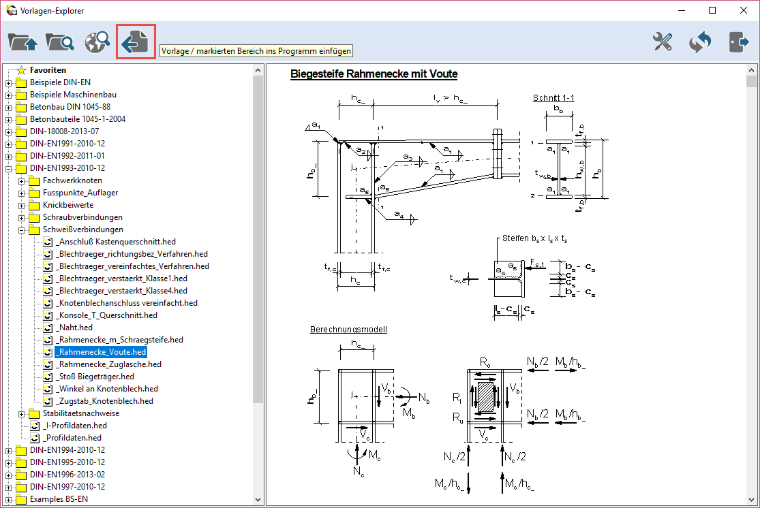Open _Knotenblechanschluss vereinfacht.hed file
This screenshot has height=508, width=760.
(x=127, y=303)
